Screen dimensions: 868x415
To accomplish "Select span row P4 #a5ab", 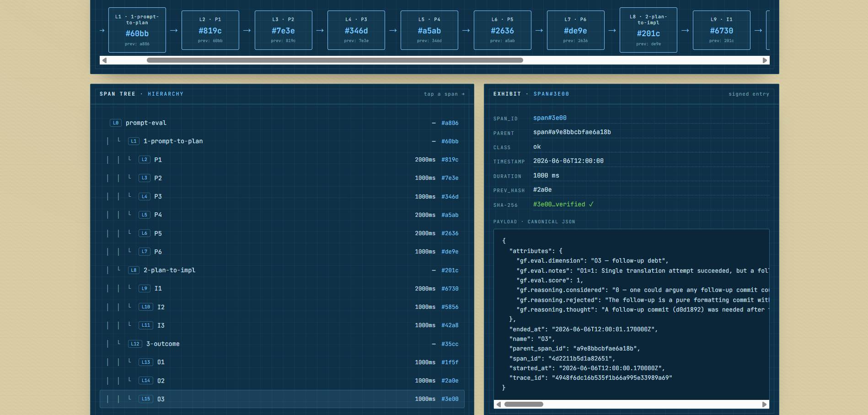I will (282, 215).
